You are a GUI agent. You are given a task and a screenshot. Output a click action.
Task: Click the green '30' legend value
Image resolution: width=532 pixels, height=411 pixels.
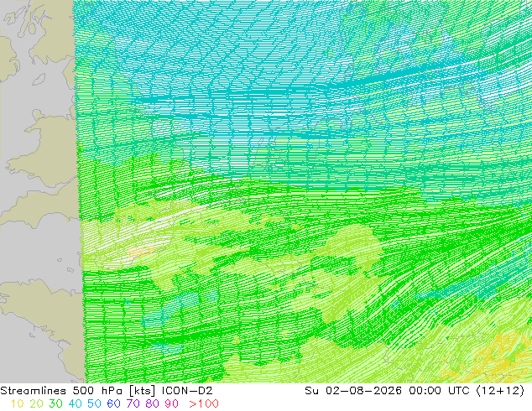55,404
